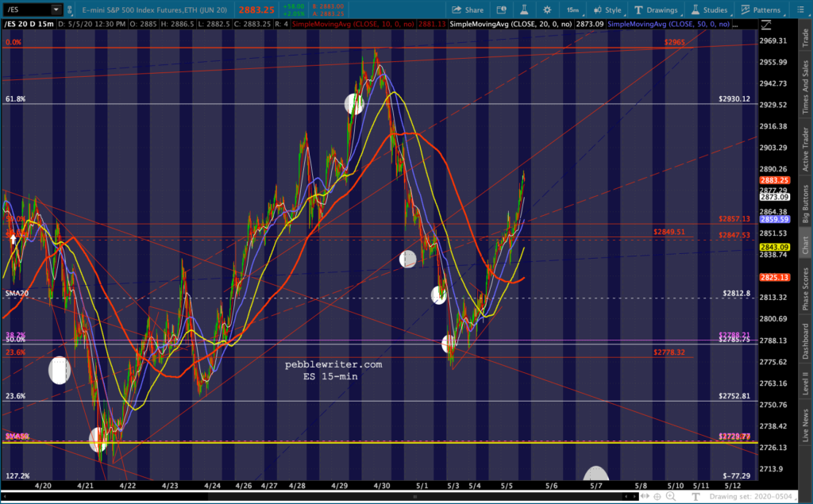Select the text drawing T icon at bottom
The height and width of the screenshot is (504, 813).
695,497
